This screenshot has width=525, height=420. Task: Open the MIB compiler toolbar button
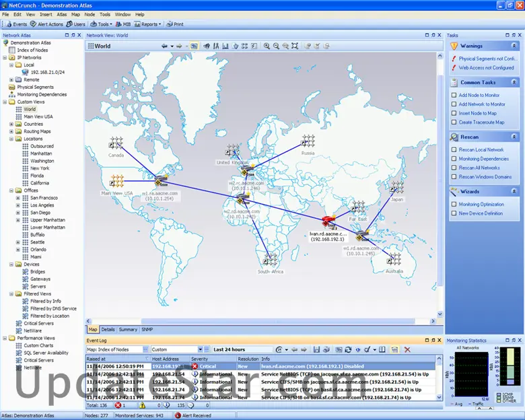[123, 24]
